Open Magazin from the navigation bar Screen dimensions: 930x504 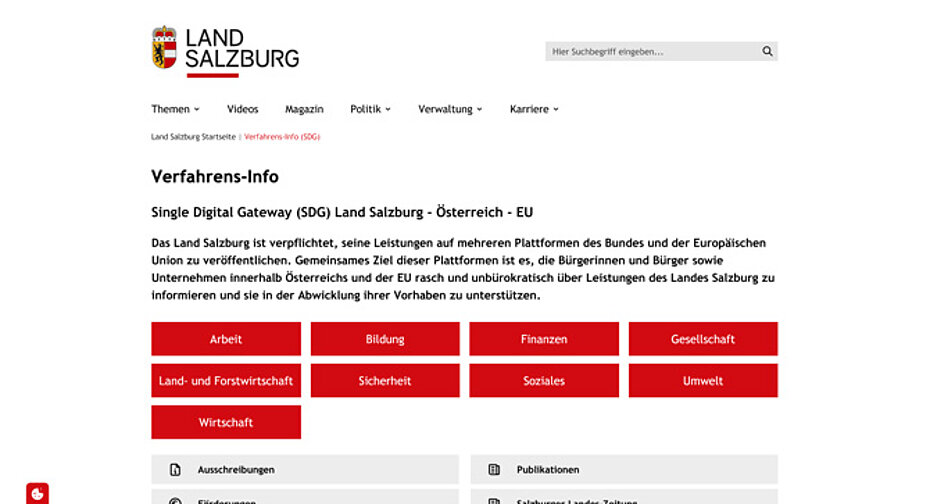pos(304,109)
